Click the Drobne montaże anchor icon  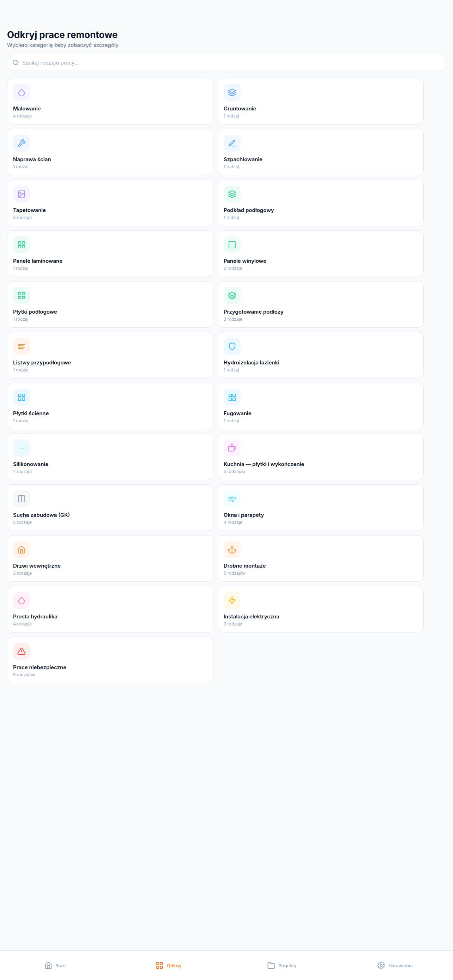point(232,549)
